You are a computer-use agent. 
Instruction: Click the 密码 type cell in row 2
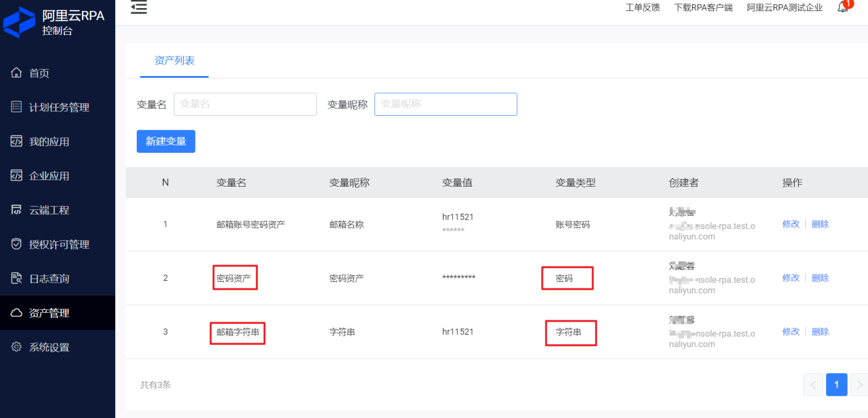tap(564, 278)
